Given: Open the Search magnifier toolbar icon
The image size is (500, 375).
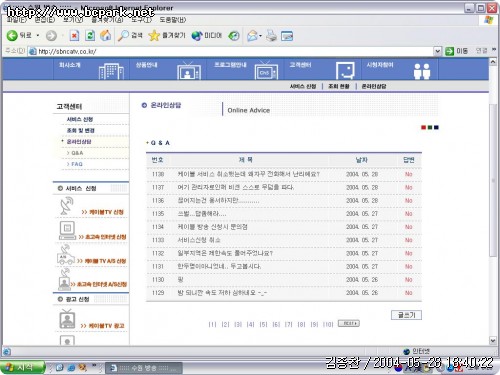Looking at the screenshot, I should point(123,36).
